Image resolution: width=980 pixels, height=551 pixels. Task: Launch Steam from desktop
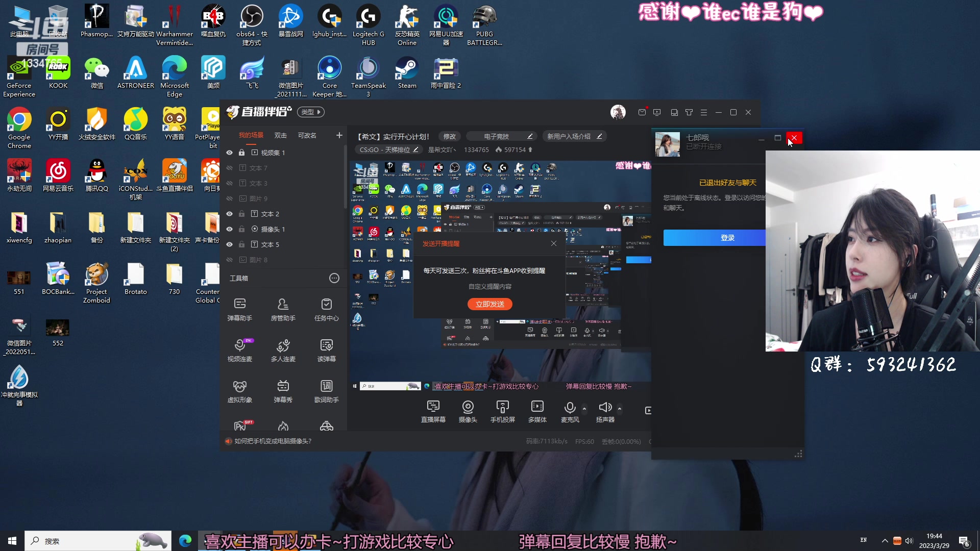407,72
